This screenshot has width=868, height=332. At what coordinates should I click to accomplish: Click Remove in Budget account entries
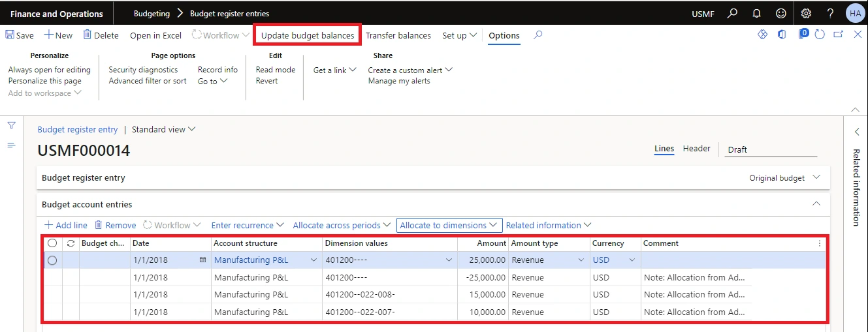116,225
